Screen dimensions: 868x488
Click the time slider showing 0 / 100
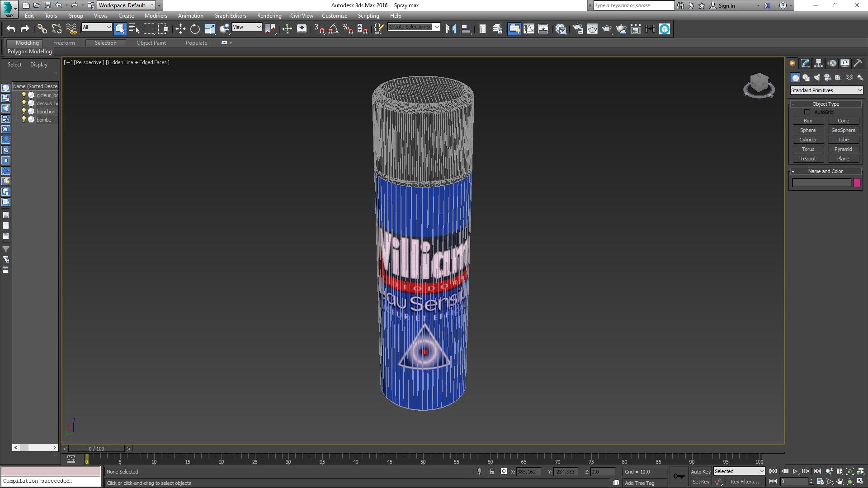pyautogui.click(x=97, y=449)
